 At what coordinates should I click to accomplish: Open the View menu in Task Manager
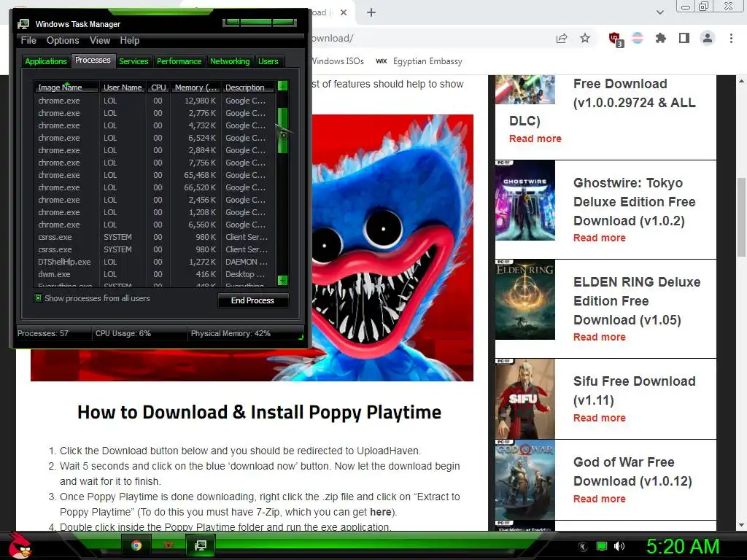pyautogui.click(x=100, y=41)
